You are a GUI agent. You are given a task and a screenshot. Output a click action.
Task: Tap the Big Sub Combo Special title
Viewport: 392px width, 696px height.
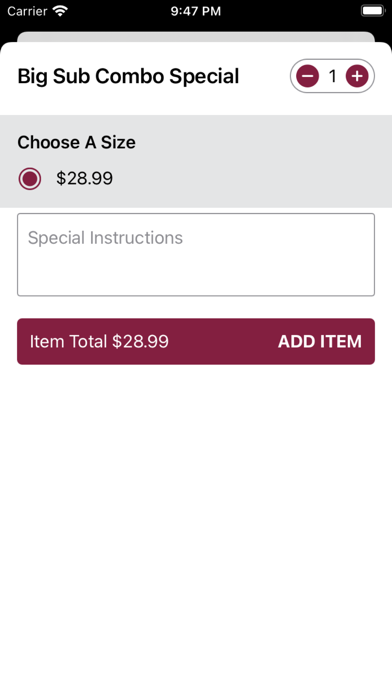click(x=128, y=76)
